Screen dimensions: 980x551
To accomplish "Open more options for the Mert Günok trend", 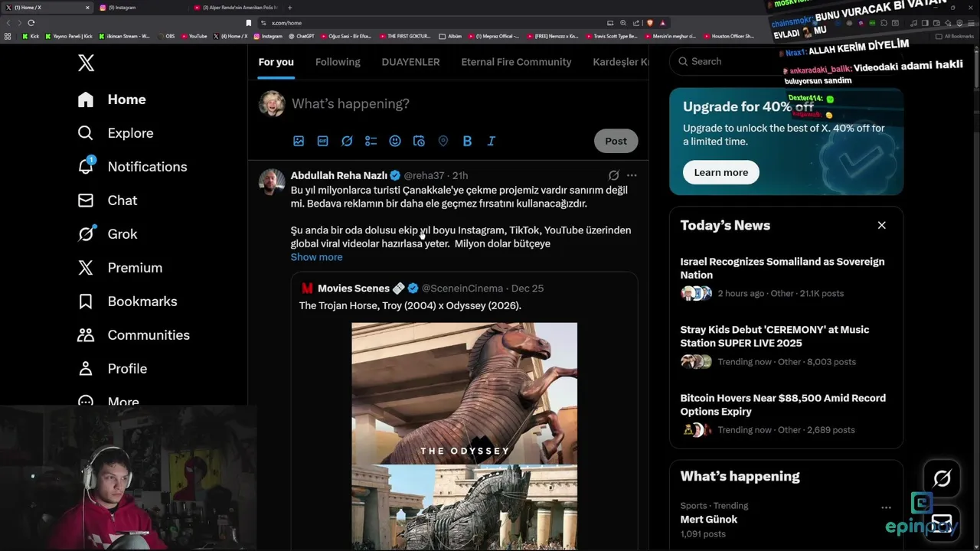I will [886, 507].
